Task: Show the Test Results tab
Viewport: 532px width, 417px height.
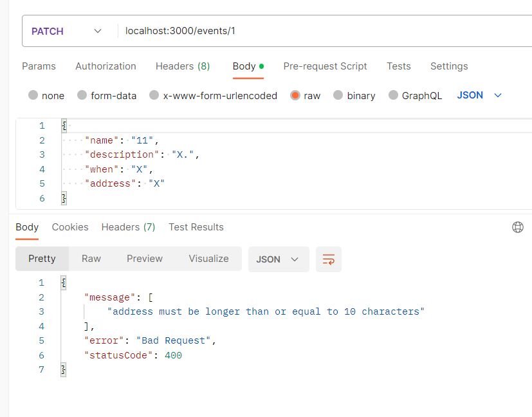Action: [196, 227]
